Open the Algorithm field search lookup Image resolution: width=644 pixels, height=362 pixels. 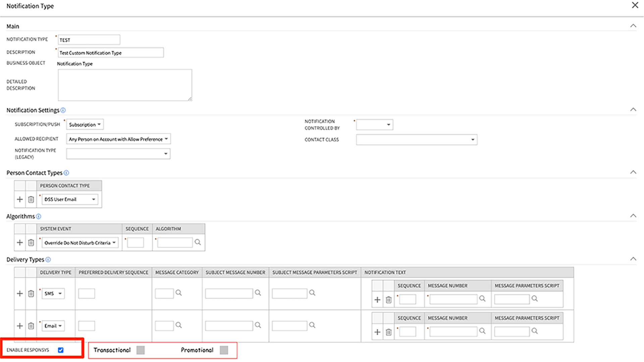tap(198, 242)
